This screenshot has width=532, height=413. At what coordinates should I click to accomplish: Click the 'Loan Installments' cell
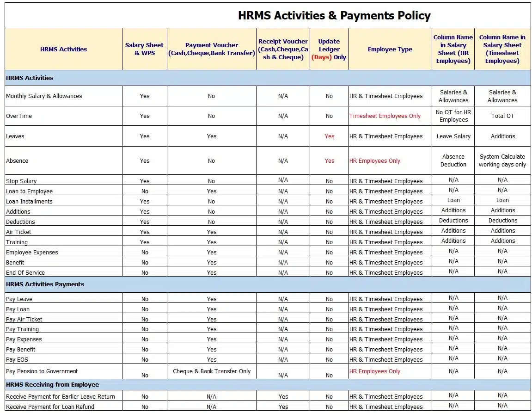point(63,201)
